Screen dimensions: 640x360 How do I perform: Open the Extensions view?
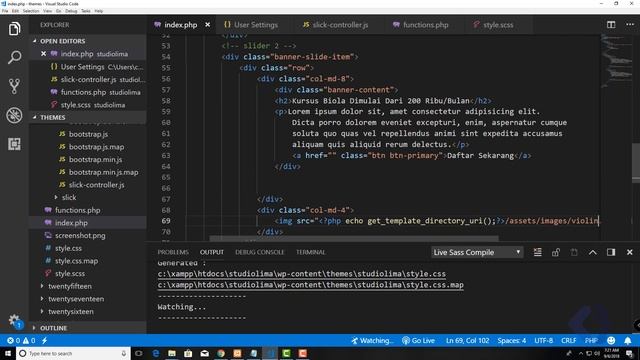14,144
